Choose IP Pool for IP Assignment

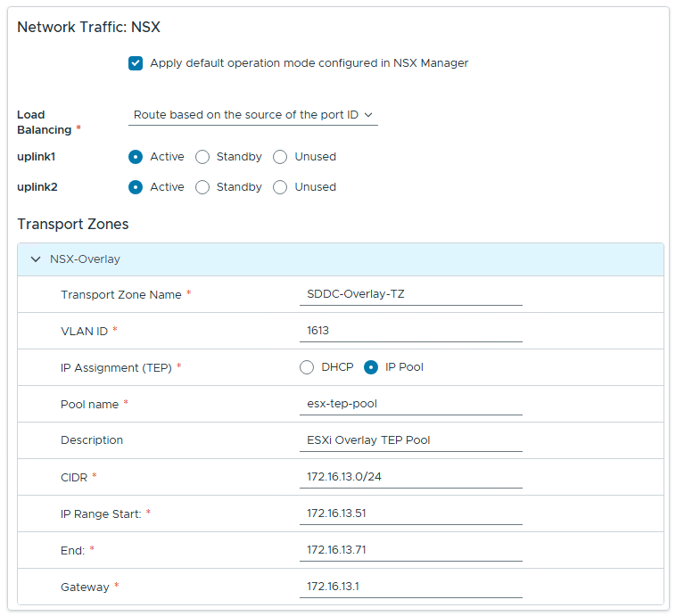point(371,367)
